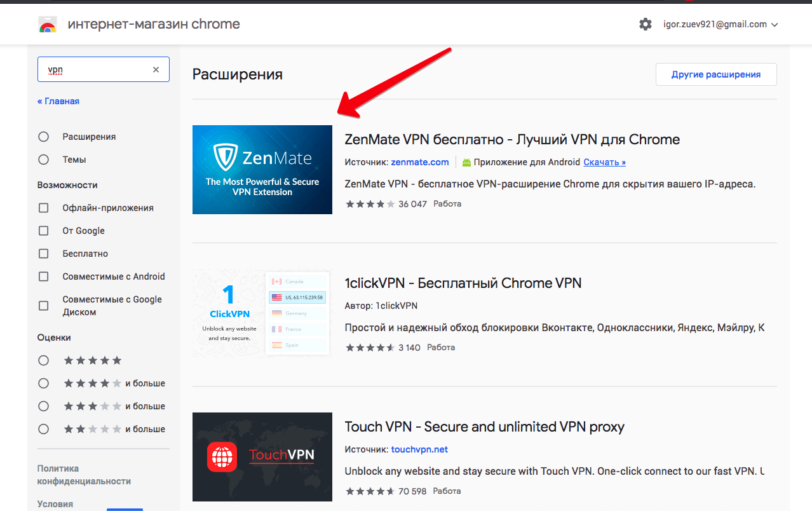812x511 pixels.
Task: Open the zenmate.com source link
Action: tap(420, 162)
